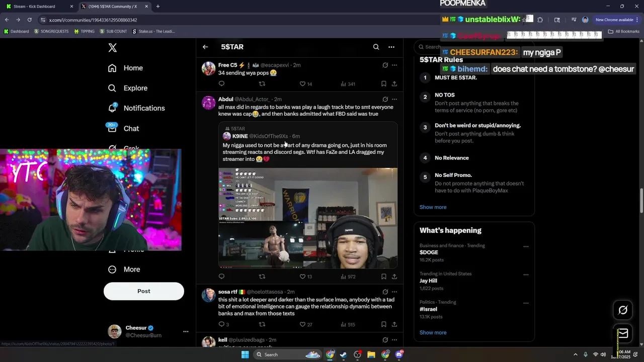Image resolution: width=644 pixels, height=362 pixels.
Task: Open the Jay Hill trending topic
Action: click(428, 281)
